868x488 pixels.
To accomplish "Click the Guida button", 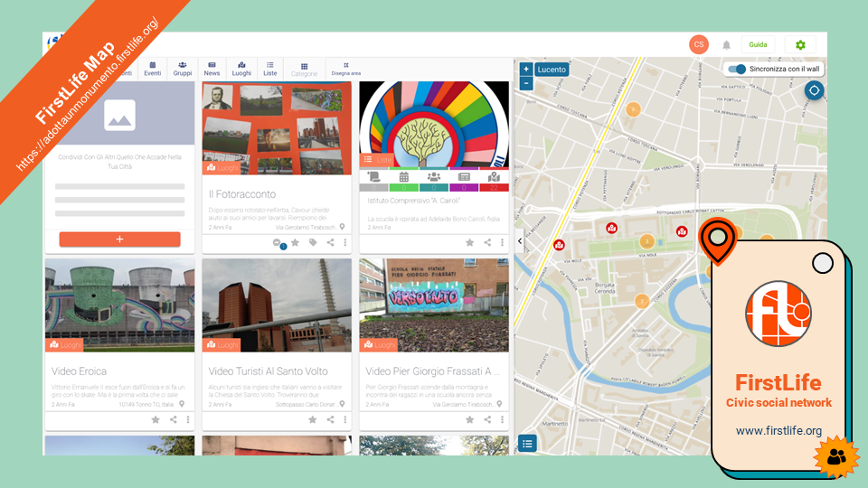I will [x=758, y=45].
